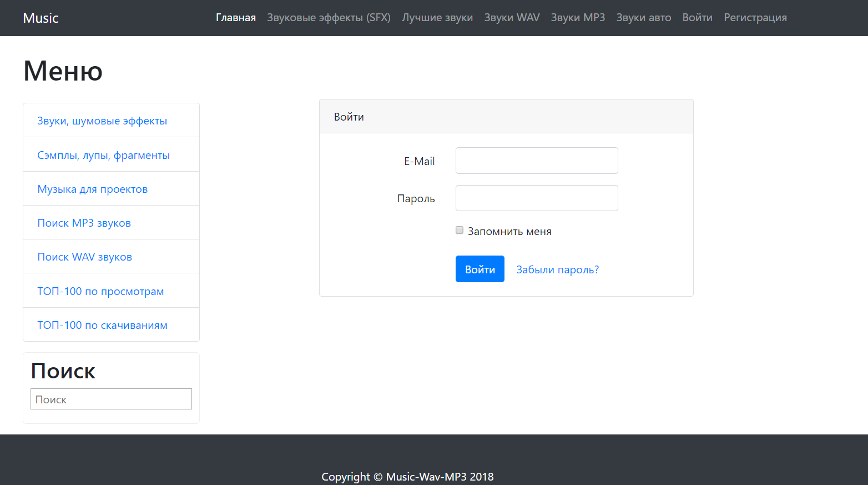Enable the Запомнить меня checkbox
The height and width of the screenshot is (485, 868).
pos(460,231)
